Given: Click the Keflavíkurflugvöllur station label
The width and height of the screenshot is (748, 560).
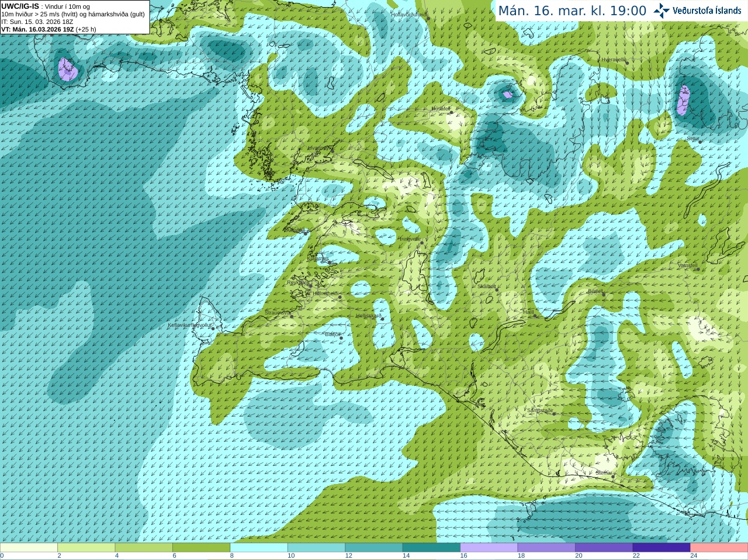Looking at the screenshot, I should 190,325.
